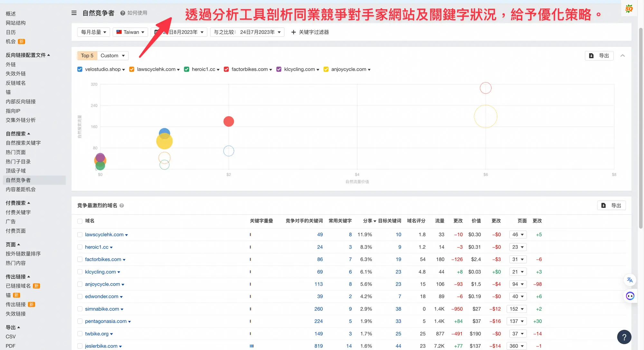Collapse the 自然搜索 sidebar section
The image size is (644, 350).
pyautogui.click(x=18, y=134)
